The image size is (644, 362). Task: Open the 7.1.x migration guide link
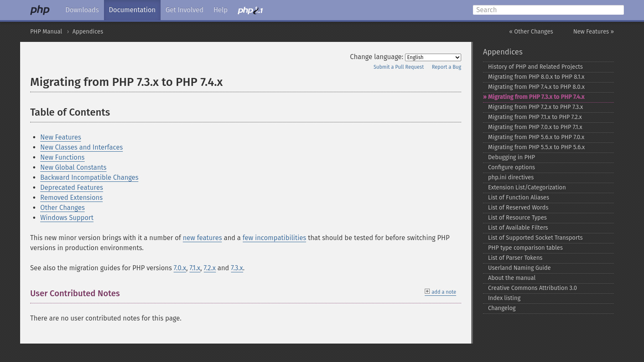(x=195, y=268)
